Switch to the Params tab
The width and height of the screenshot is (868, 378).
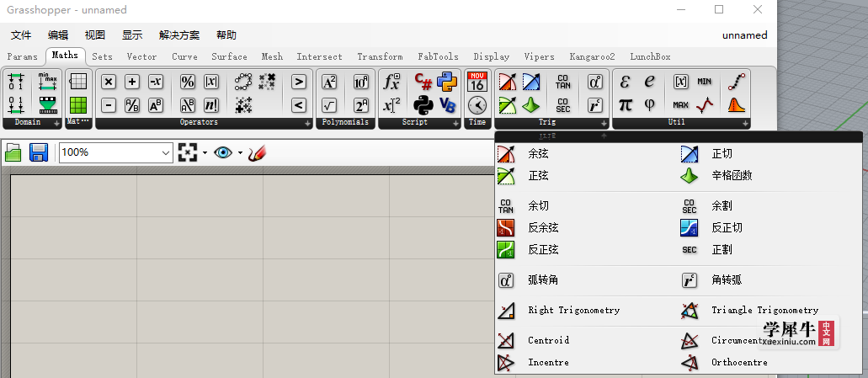coord(23,56)
